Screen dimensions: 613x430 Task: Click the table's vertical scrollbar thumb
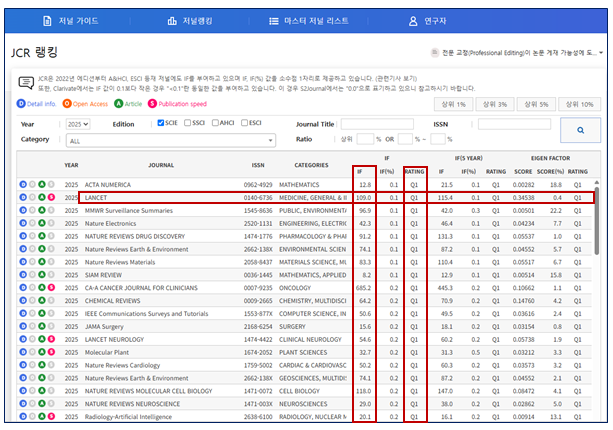click(x=597, y=221)
